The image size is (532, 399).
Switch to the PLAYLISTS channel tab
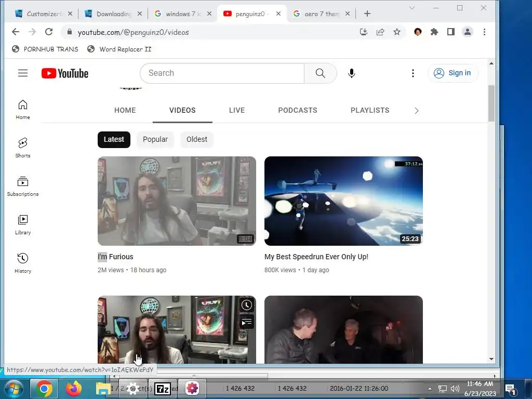tap(370, 110)
